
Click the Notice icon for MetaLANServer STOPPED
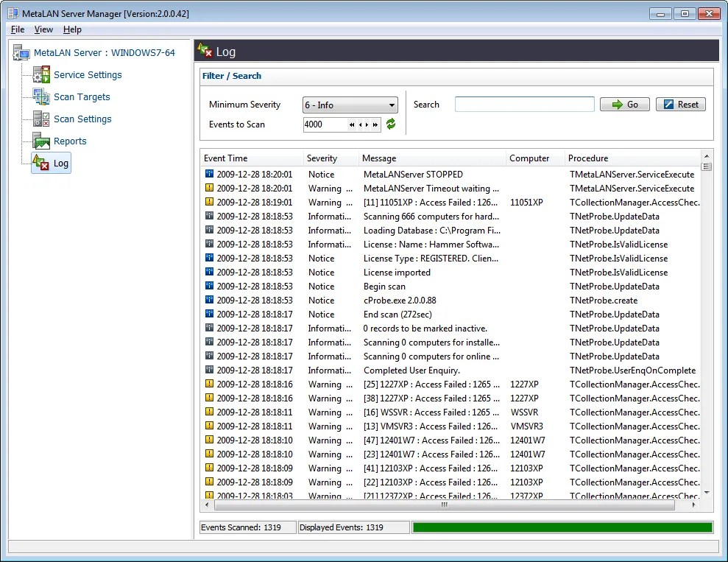[x=209, y=174]
